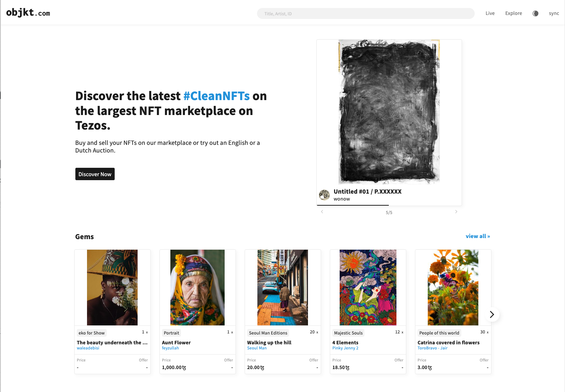Select the Seoul Man Editions collection tag
The width and height of the screenshot is (565, 392).
tap(268, 333)
